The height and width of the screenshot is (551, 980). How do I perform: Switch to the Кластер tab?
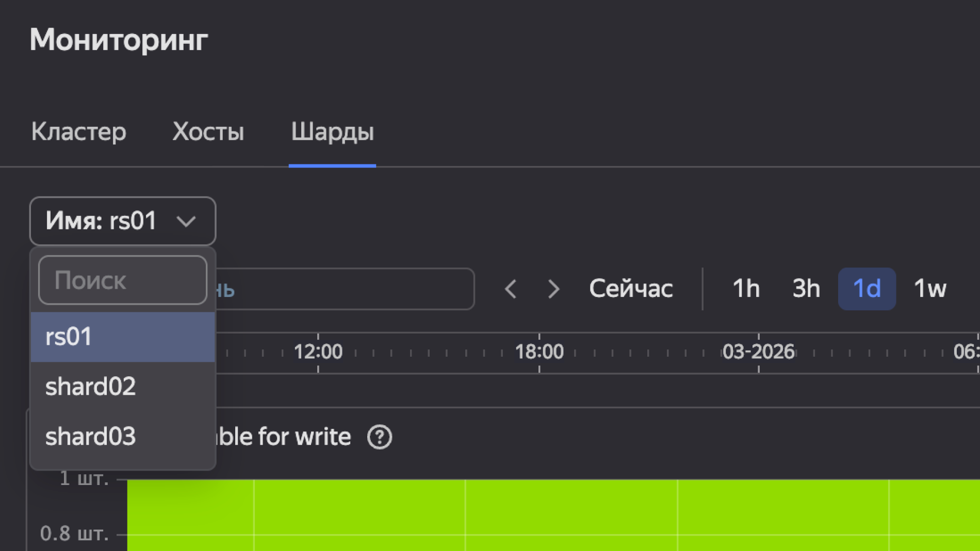point(78,132)
